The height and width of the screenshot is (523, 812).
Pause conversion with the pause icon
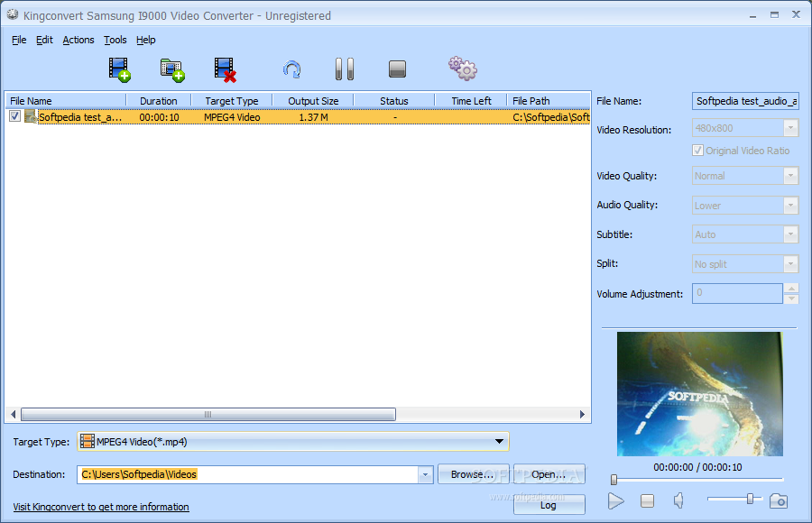click(x=345, y=69)
